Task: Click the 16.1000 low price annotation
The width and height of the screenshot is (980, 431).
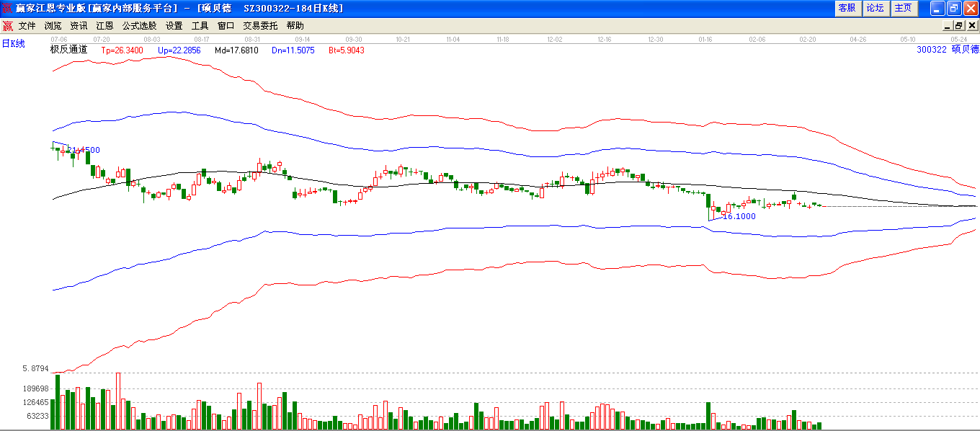Action: tap(739, 216)
